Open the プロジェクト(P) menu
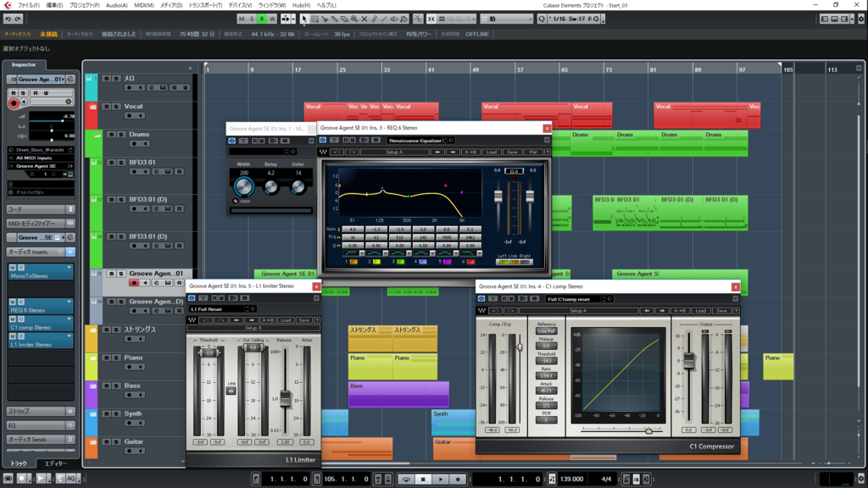 84,5
